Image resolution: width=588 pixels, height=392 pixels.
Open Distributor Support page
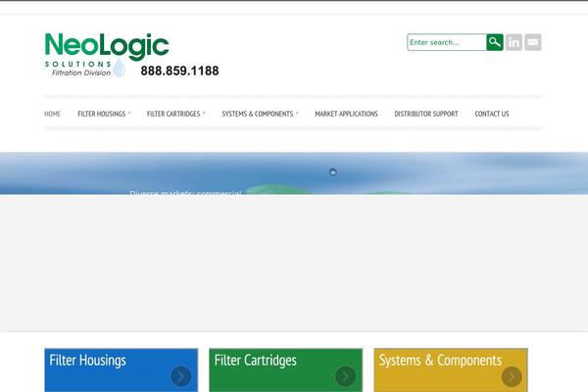[x=426, y=114]
